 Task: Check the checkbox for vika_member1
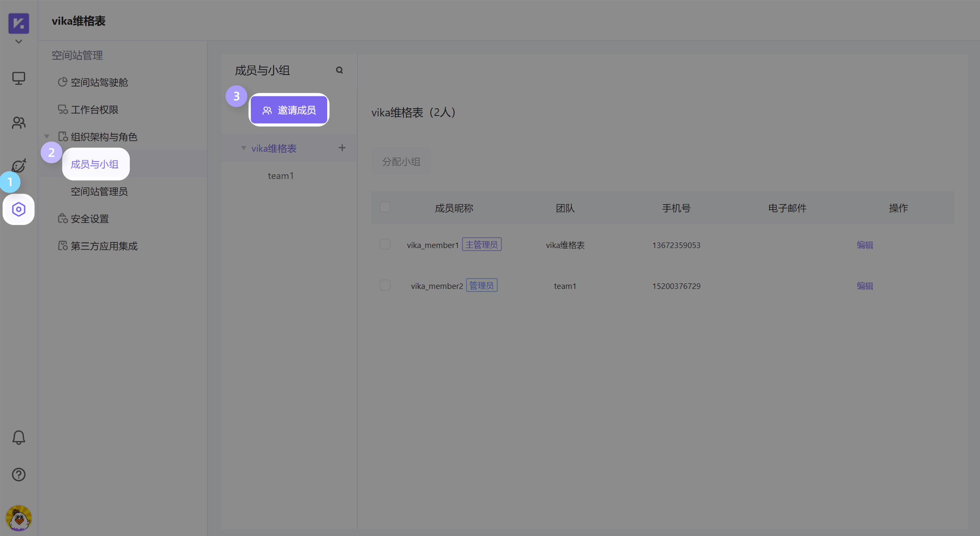pos(385,244)
